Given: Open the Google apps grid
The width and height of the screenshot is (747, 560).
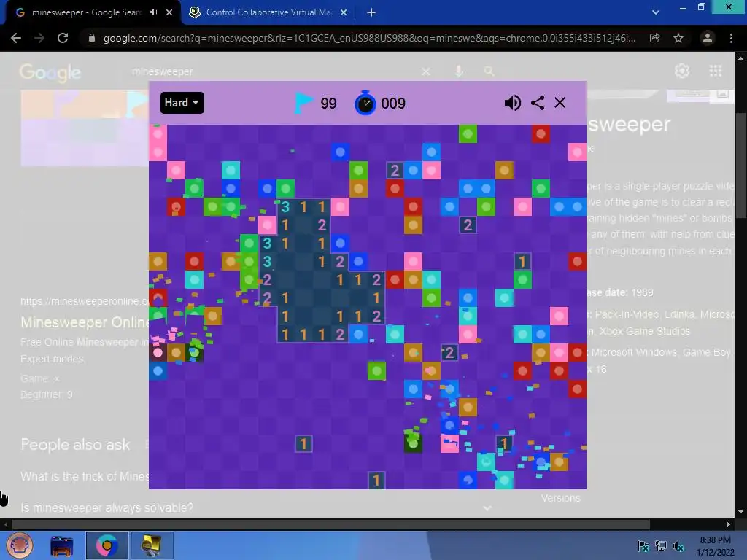Looking at the screenshot, I should click(x=716, y=71).
